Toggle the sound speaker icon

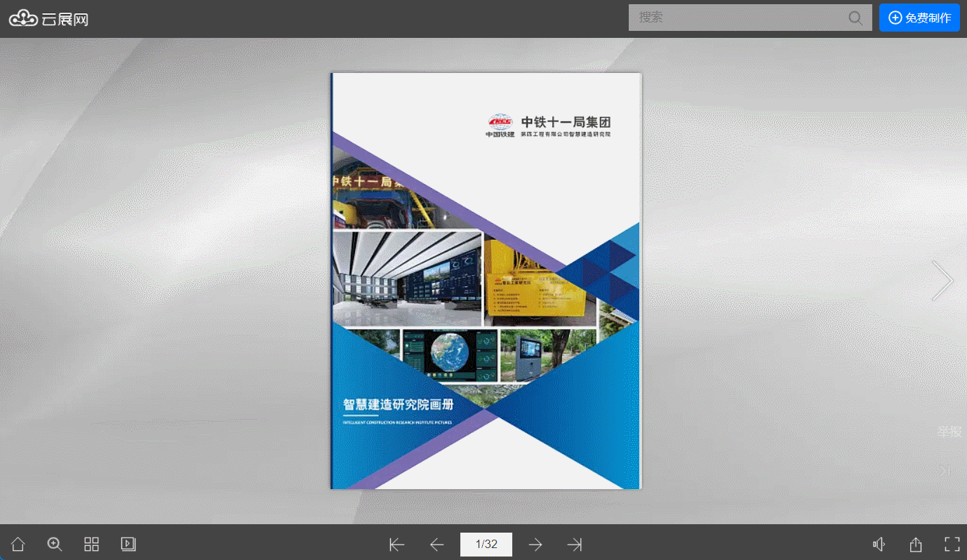(879, 544)
